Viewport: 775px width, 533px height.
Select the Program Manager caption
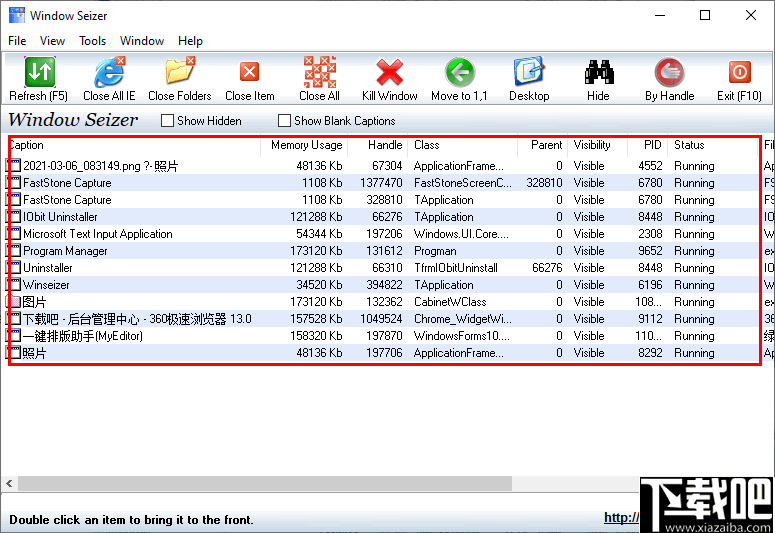pyautogui.click(x=65, y=251)
